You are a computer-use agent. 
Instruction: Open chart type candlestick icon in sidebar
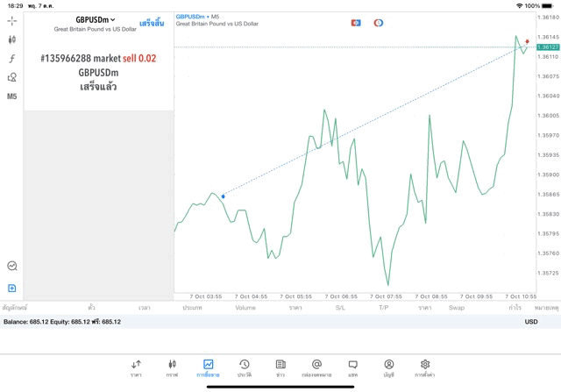[11, 39]
